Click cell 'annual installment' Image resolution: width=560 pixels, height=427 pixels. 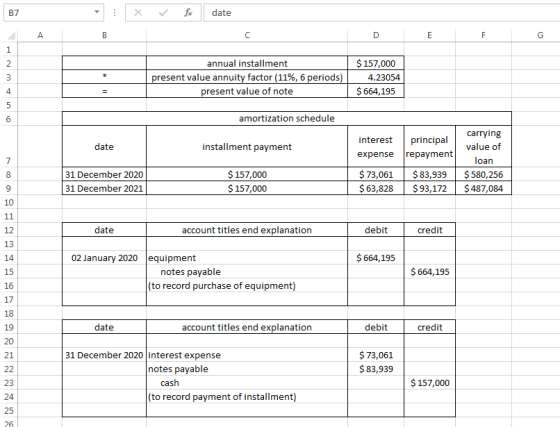tap(247, 63)
